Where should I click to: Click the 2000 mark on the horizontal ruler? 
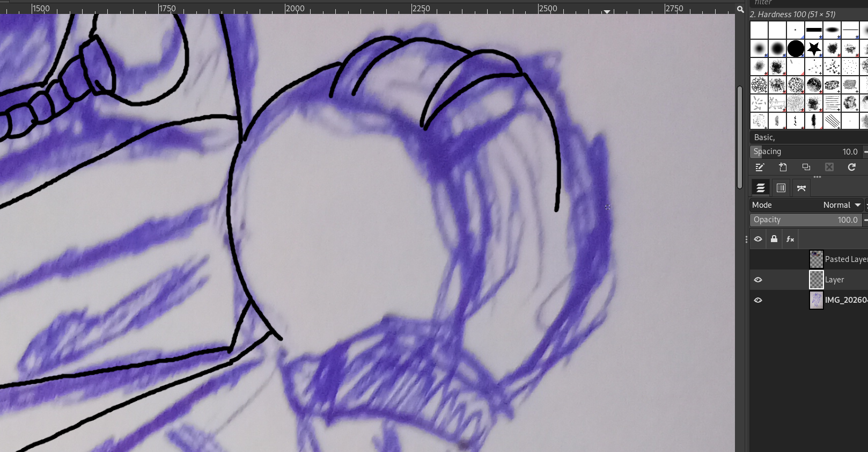tap(295, 9)
